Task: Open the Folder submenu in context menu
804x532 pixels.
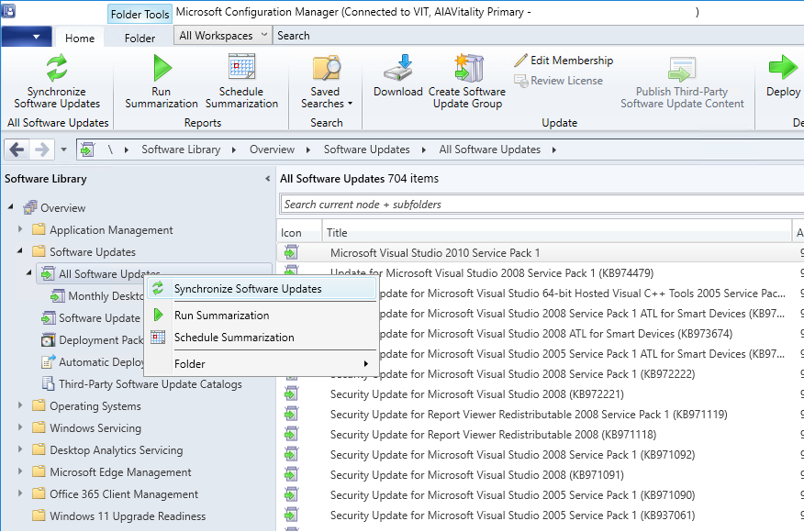Action: click(x=262, y=364)
